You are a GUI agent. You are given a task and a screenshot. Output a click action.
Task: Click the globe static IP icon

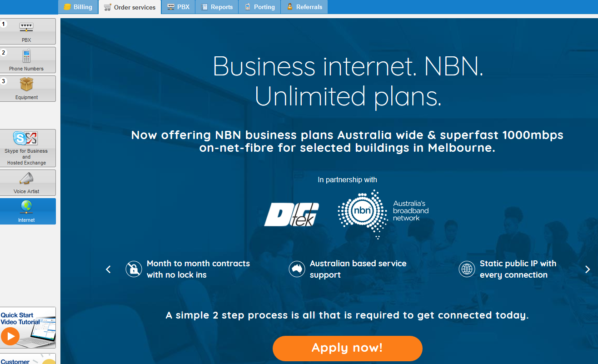point(467,269)
